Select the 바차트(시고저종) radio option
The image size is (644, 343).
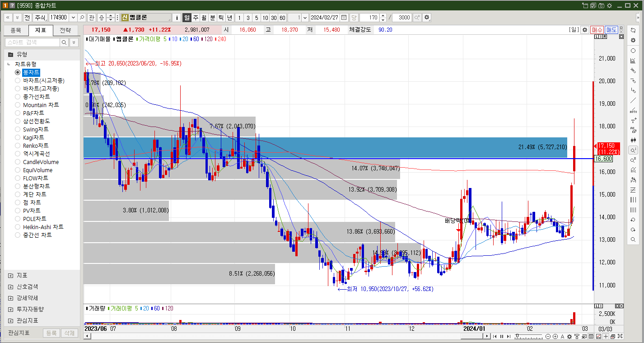click(18, 80)
